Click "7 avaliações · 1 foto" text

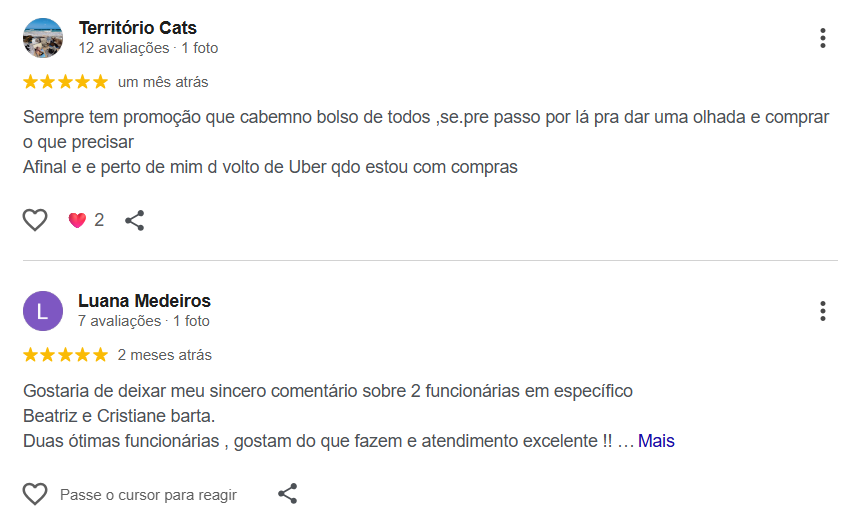click(144, 321)
